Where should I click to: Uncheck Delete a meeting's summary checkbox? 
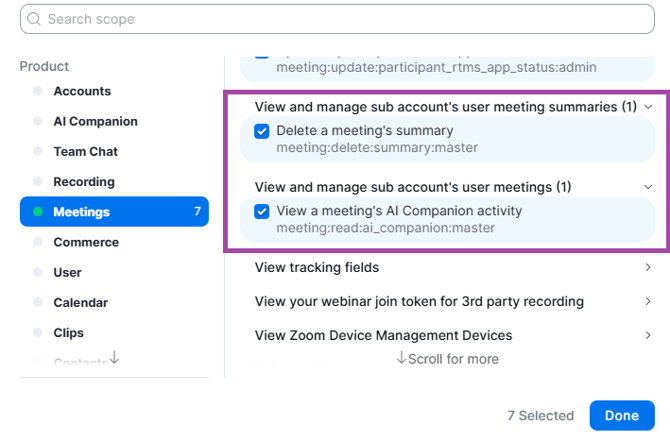point(262,131)
